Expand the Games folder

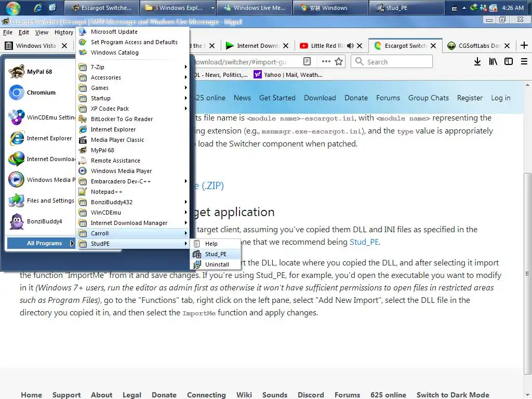(132, 88)
